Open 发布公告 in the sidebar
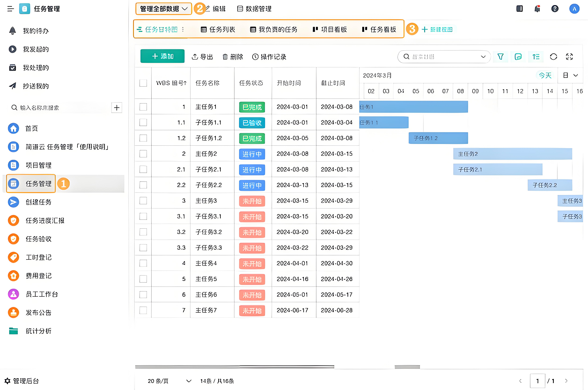 30,313
